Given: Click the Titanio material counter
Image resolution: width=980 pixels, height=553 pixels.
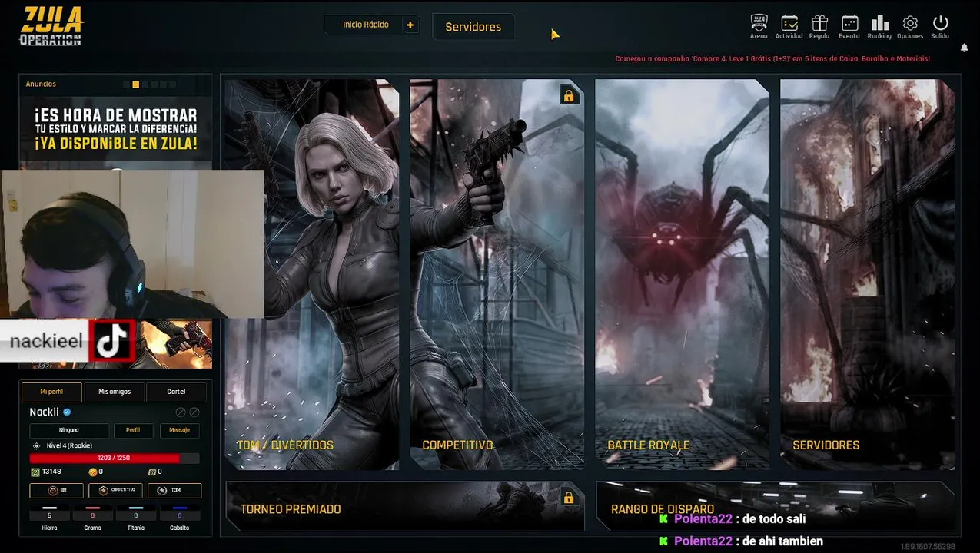Looking at the screenshot, I should point(136,518).
